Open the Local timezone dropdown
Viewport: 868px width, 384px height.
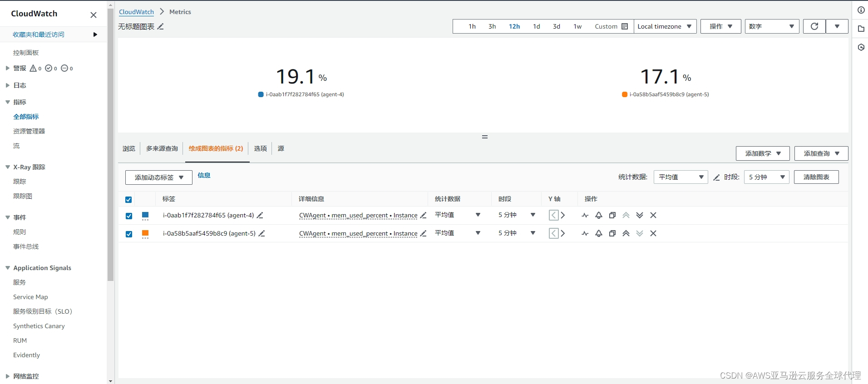click(x=665, y=26)
